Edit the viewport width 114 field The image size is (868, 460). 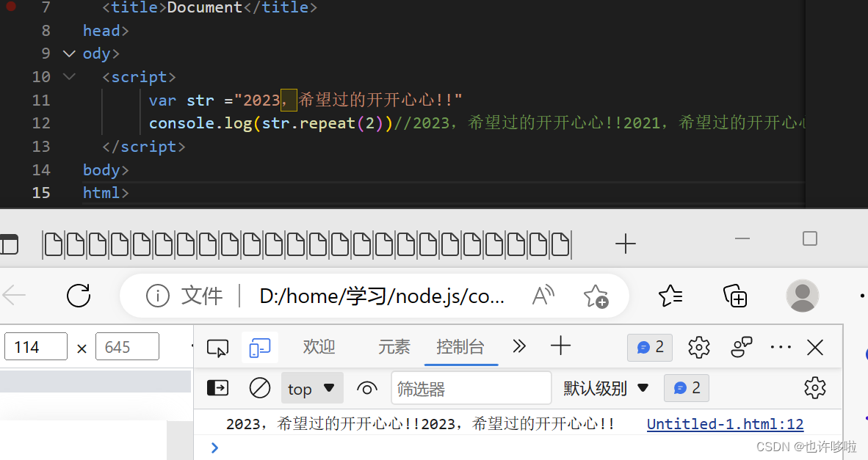(36, 347)
